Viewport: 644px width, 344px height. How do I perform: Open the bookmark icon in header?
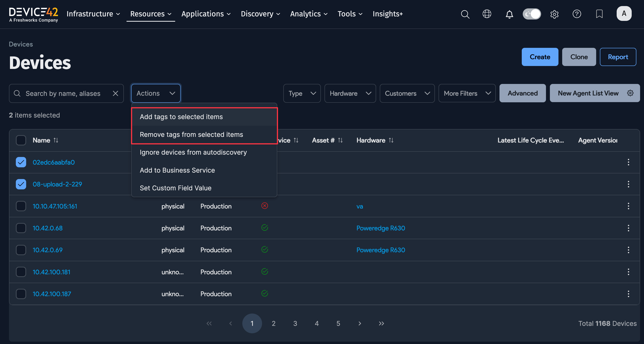[599, 14]
